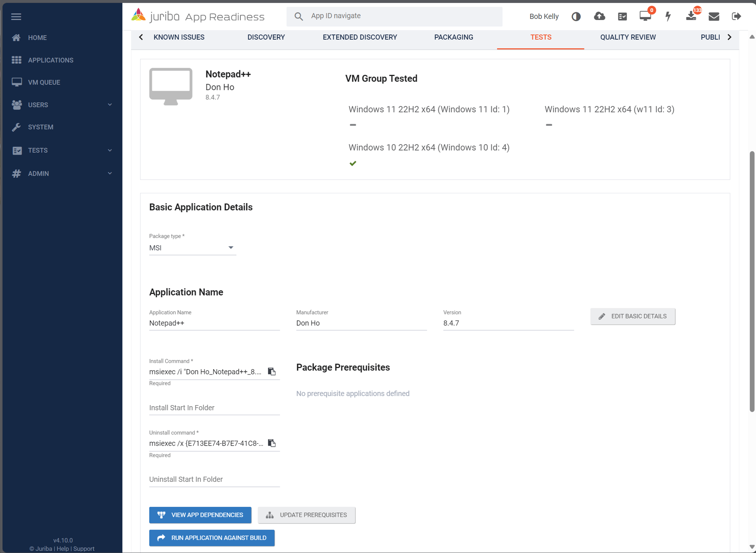Click the w11 Id: 3 dash status

[x=549, y=125]
